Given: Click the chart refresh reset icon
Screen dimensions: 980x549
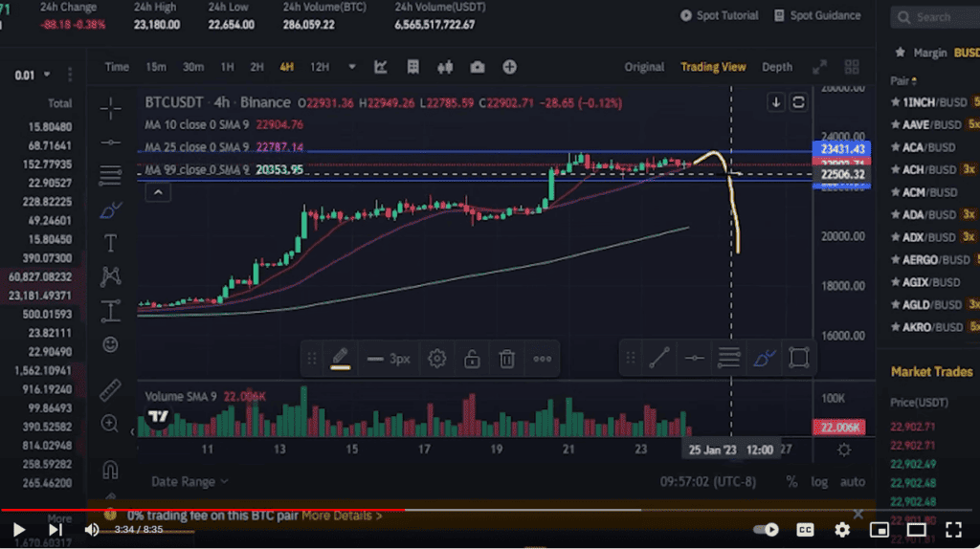Looking at the screenshot, I should pyautogui.click(x=798, y=102).
